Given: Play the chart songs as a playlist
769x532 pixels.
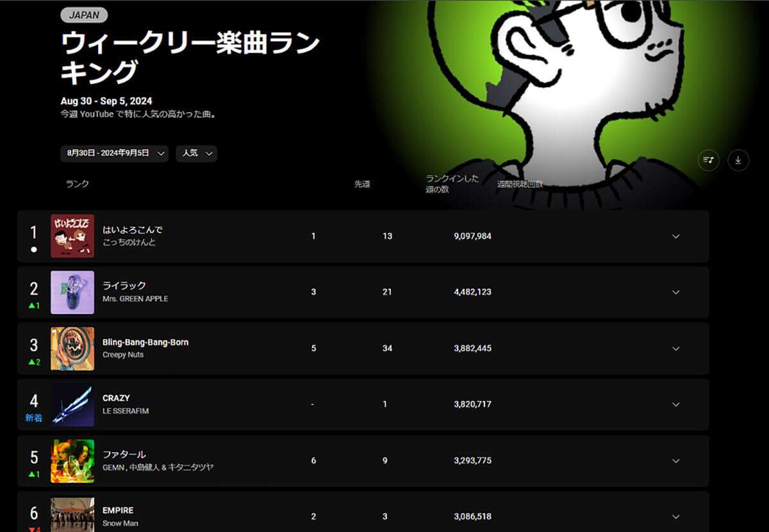Looking at the screenshot, I should pos(707,160).
